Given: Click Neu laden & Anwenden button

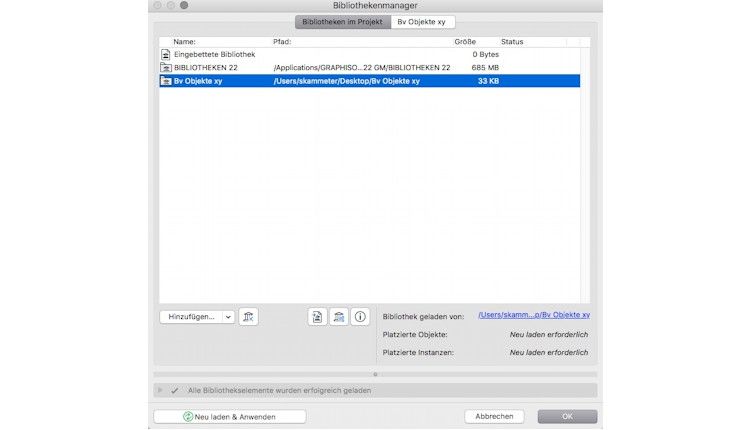Looking at the screenshot, I should (x=230, y=416).
